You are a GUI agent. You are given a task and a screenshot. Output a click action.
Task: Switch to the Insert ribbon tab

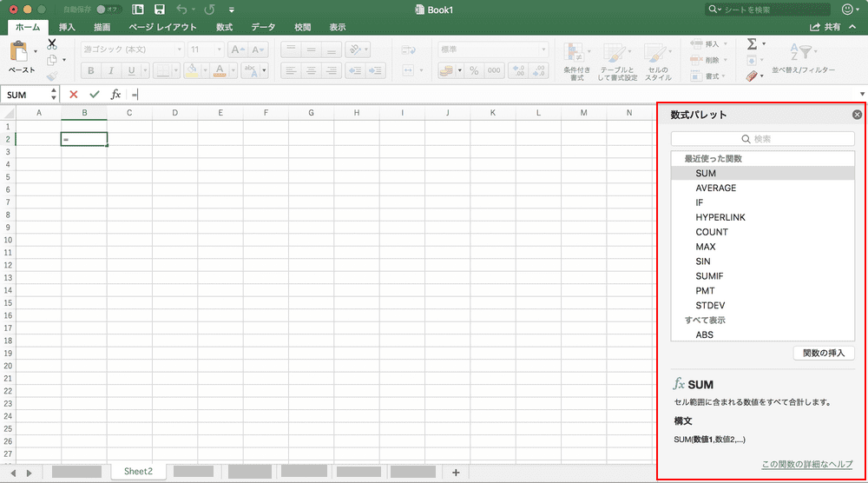pos(67,27)
